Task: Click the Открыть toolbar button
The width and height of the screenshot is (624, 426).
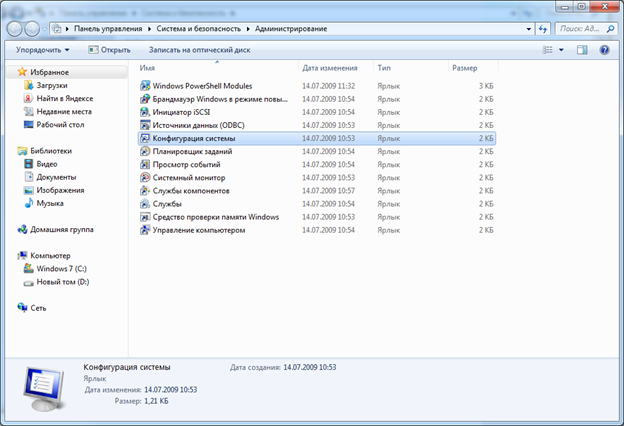Action: coord(109,50)
